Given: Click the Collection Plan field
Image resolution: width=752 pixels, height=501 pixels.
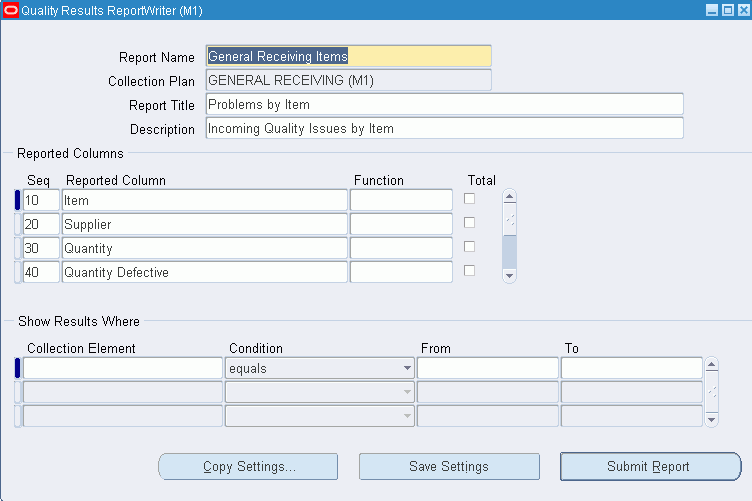Looking at the screenshot, I should [349, 80].
